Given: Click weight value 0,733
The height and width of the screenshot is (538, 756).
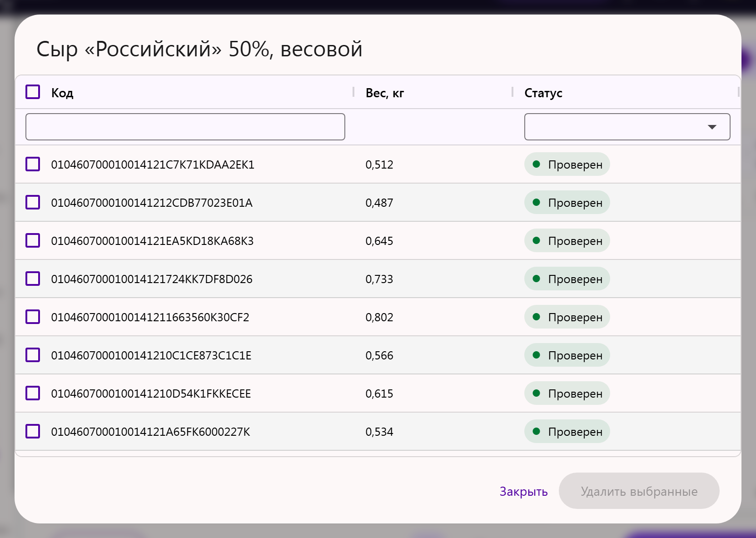Looking at the screenshot, I should pyautogui.click(x=379, y=279).
